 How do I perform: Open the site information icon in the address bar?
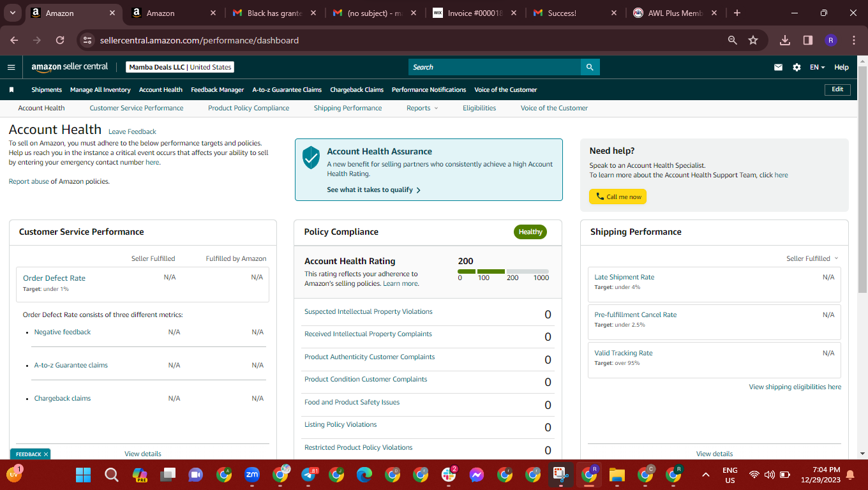(x=87, y=40)
